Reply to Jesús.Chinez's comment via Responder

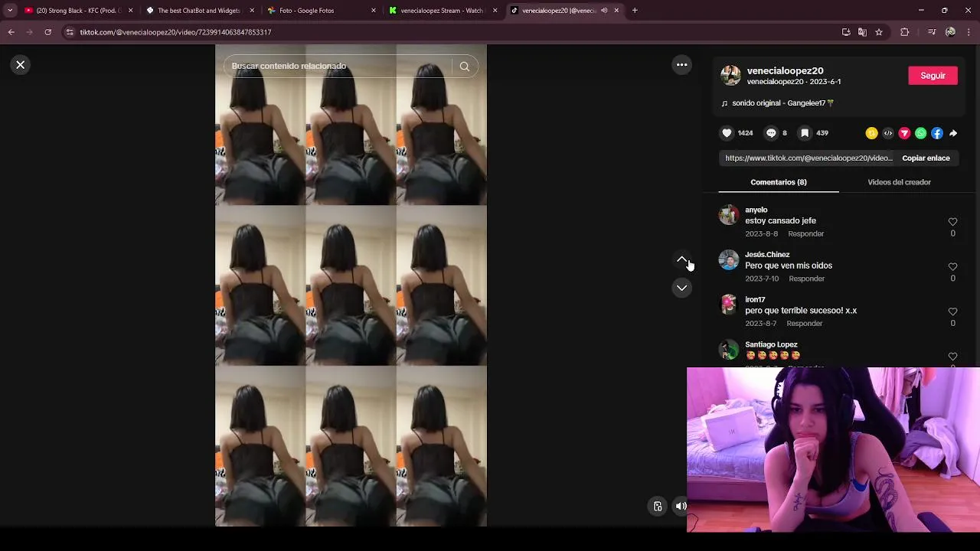pos(806,279)
